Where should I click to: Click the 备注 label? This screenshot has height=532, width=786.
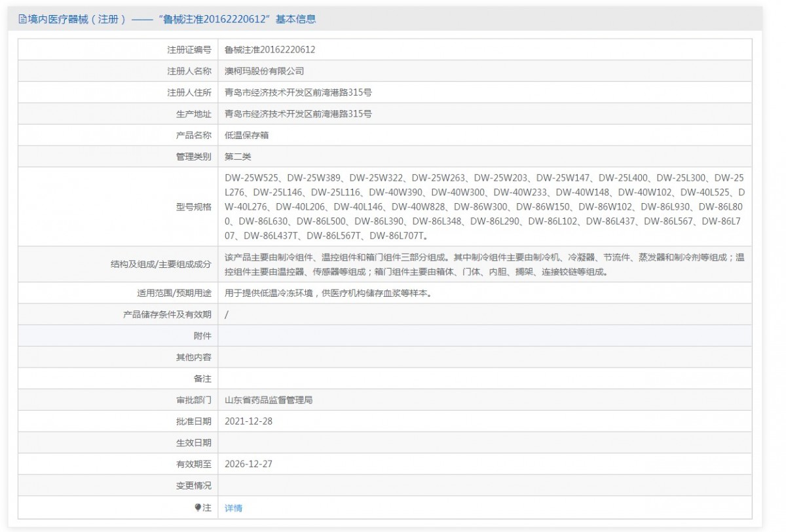coord(203,379)
